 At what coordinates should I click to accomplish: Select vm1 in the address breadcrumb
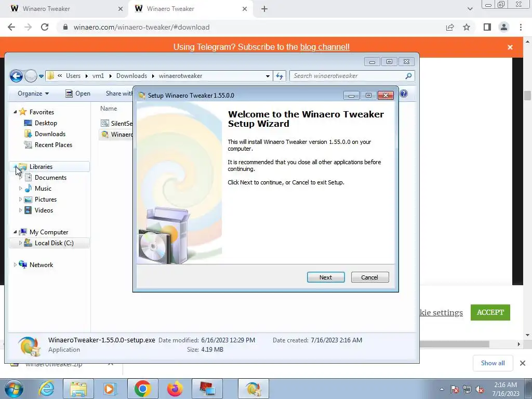tap(98, 76)
